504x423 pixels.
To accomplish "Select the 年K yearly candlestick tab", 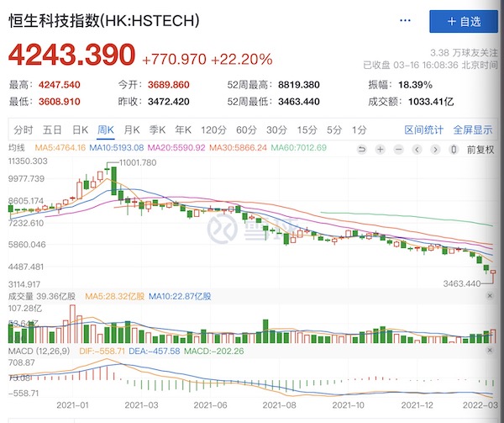I will pos(183,130).
